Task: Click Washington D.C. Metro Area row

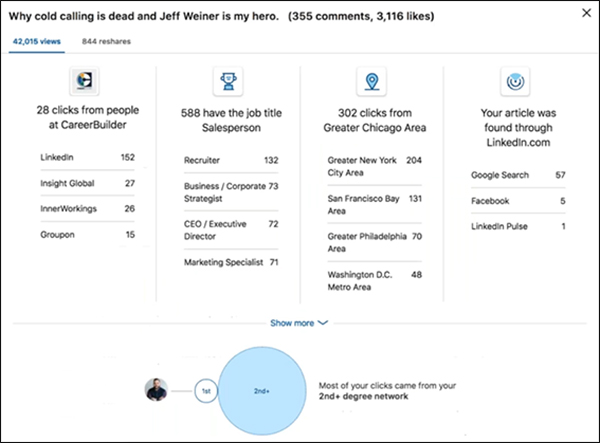Action: (x=375, y=281)
